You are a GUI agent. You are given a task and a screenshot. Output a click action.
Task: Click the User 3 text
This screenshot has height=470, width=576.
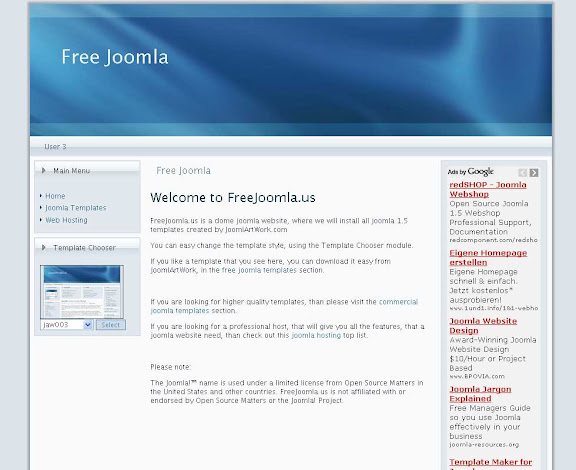[55, 147]
